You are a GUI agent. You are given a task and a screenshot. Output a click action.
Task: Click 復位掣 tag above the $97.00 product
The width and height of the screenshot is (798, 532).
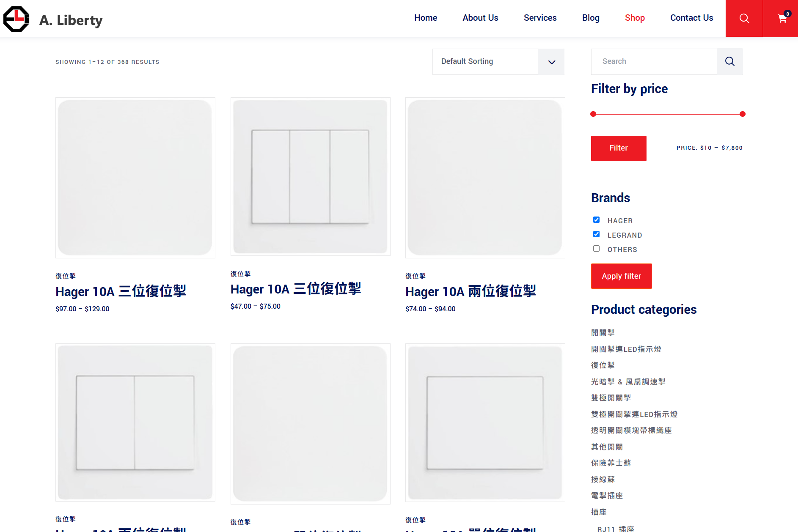66,276
